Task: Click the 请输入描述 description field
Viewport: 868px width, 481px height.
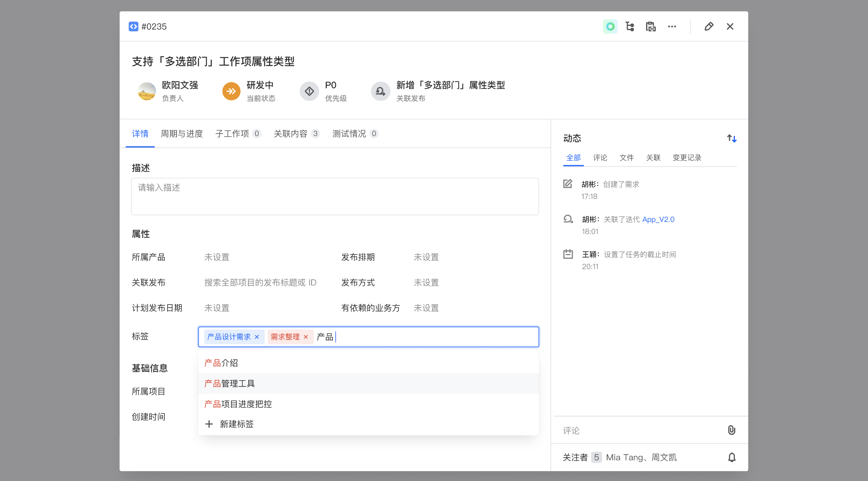Action: pos(335,196)
